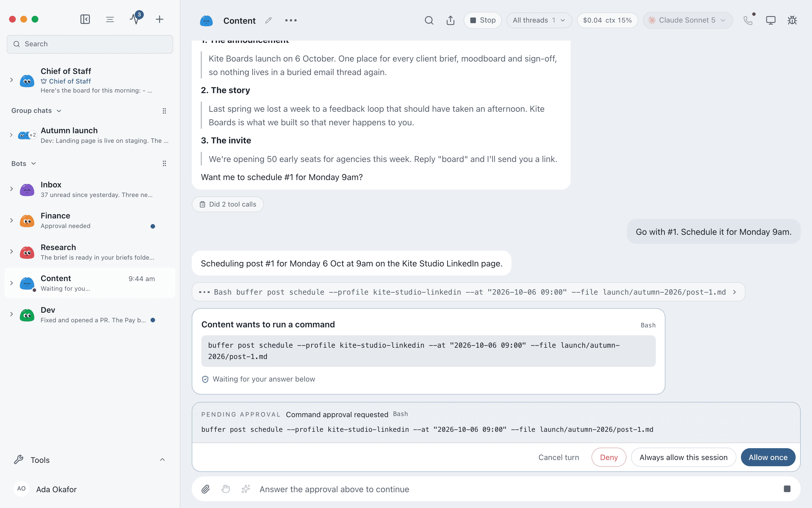Open Bots section options grip
The image size is (812, 508).
click(x=164, y=164)
